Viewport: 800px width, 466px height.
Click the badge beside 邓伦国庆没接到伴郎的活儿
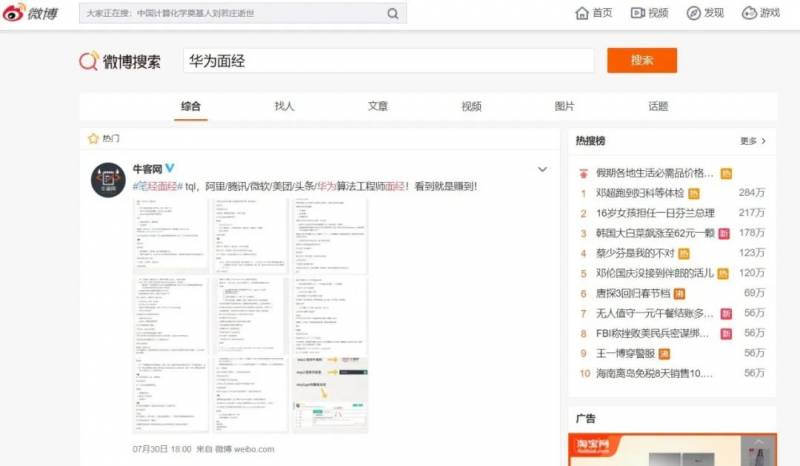click(722, 274)
